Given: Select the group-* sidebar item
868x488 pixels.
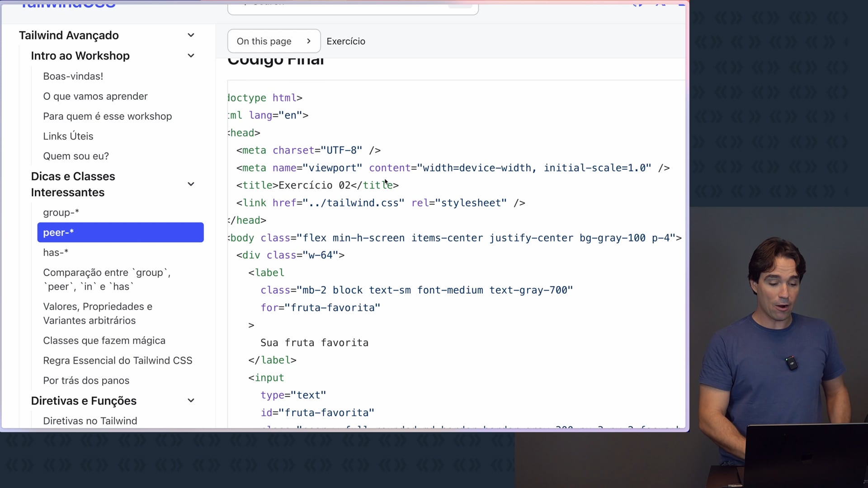Looking at the screenshot, I should pyautogui.click(x=61, y=212).
